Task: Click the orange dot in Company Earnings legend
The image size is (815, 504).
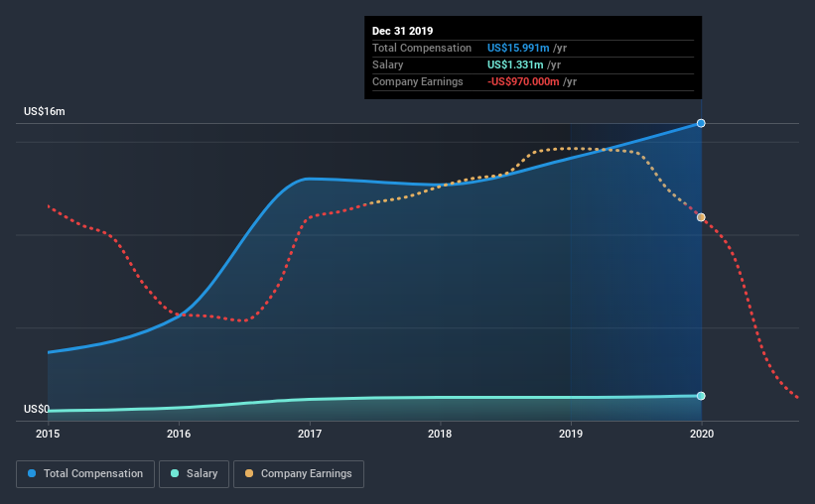Action: [249, 473]
